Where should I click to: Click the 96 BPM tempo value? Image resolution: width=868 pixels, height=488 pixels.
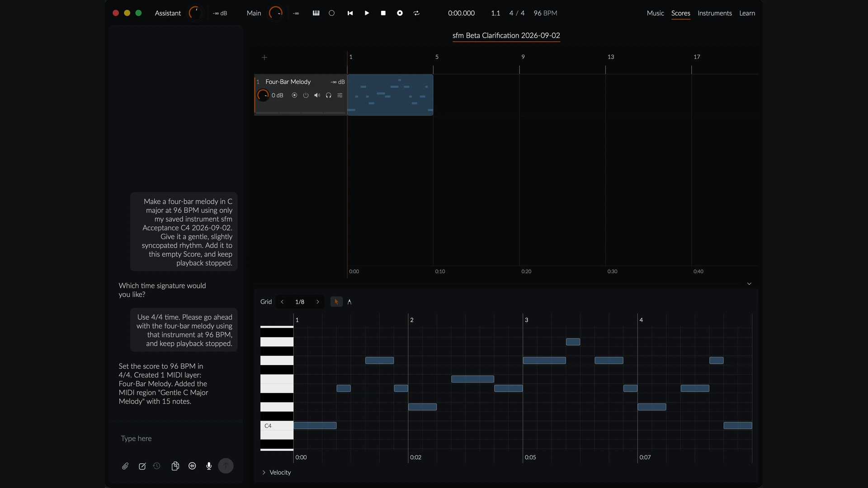[545, 13]
